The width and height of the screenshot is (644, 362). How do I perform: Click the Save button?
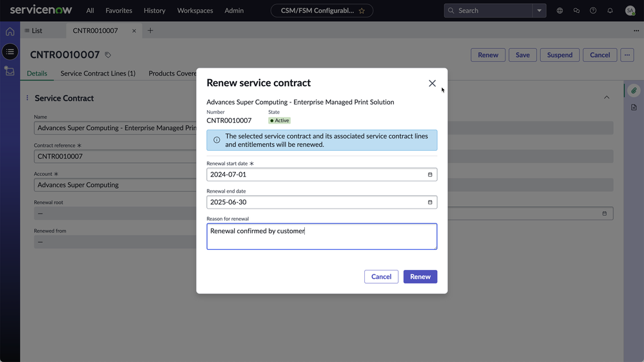(522, 55)
